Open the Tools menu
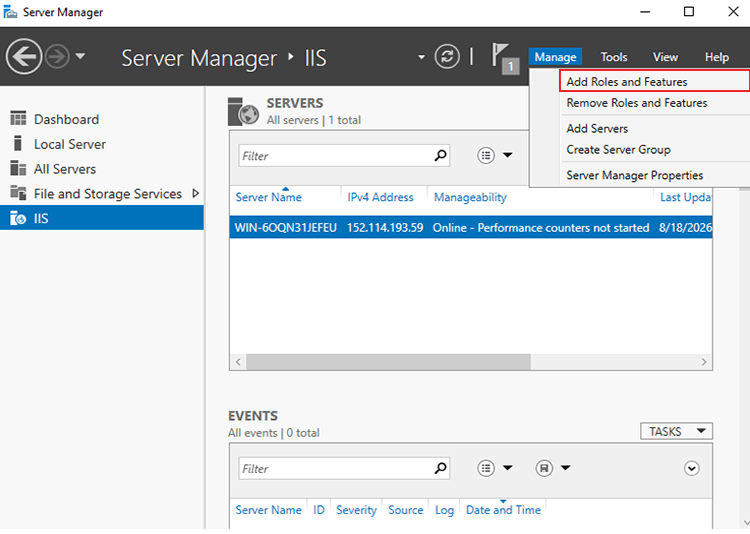 614,57
